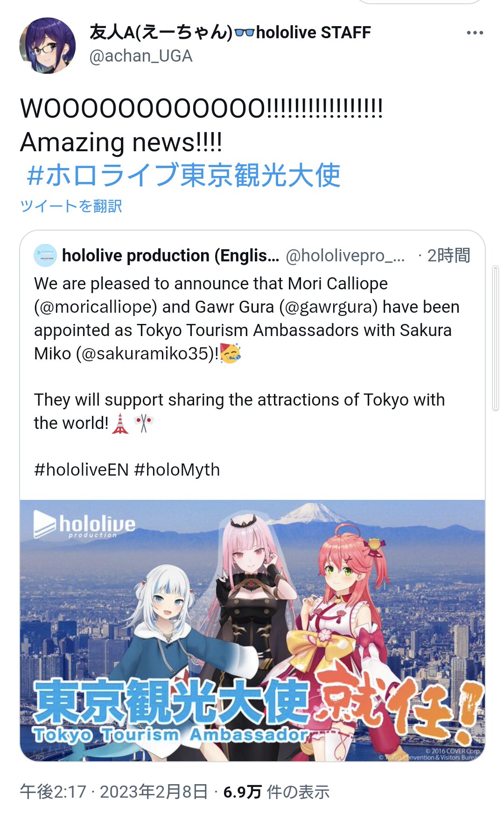
Task: Open the Tokyo Tourism Ambassador image
Action: (252, 631)
